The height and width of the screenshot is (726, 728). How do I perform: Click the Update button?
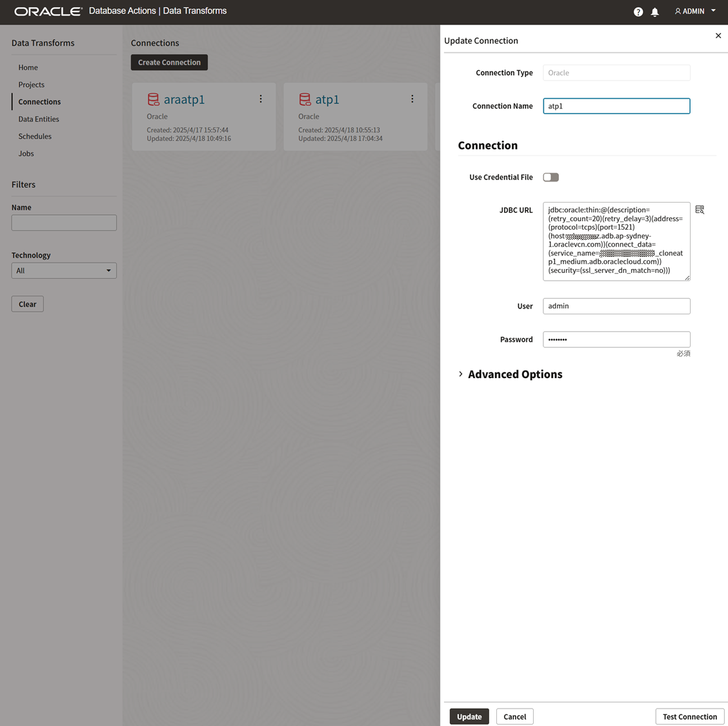[x=469, y=716]
